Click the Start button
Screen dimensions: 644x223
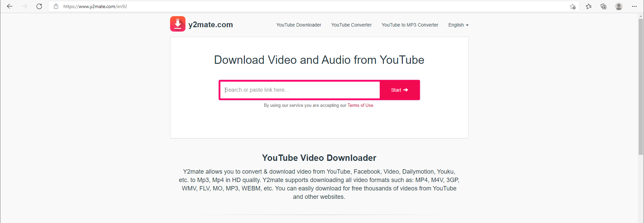coord(399,90)
